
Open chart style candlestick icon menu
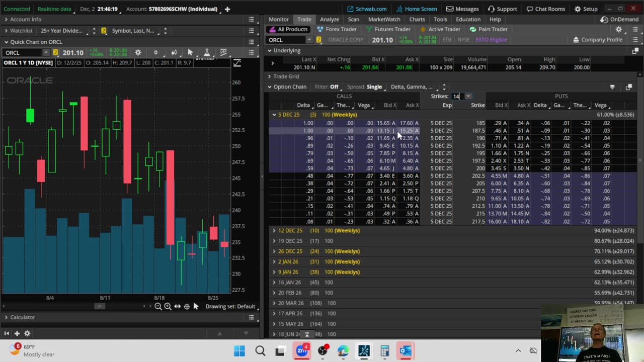174,52
